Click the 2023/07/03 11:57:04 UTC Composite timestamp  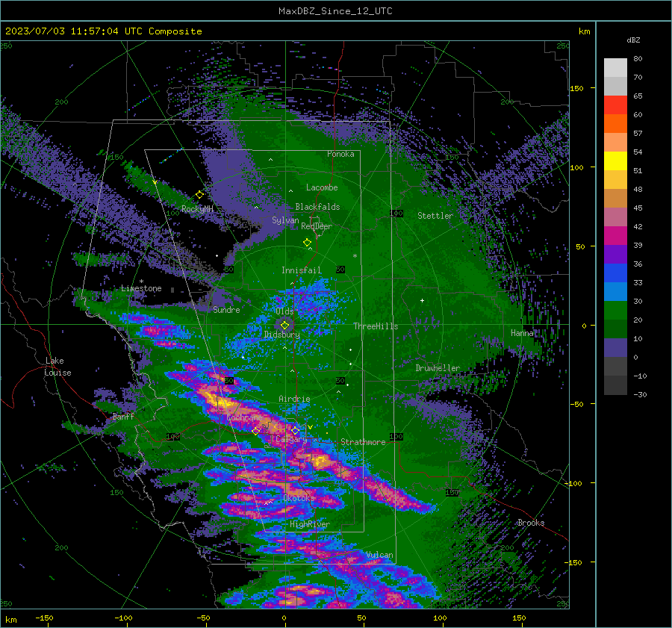coord(103,31)
